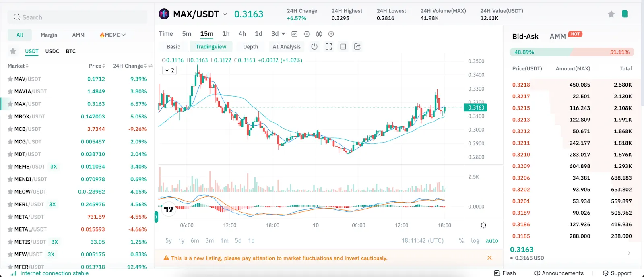The width and height of the screenshot is (644, 277).
Task: Open the 3d interval dropdown
Action: [x=278, y=34]
